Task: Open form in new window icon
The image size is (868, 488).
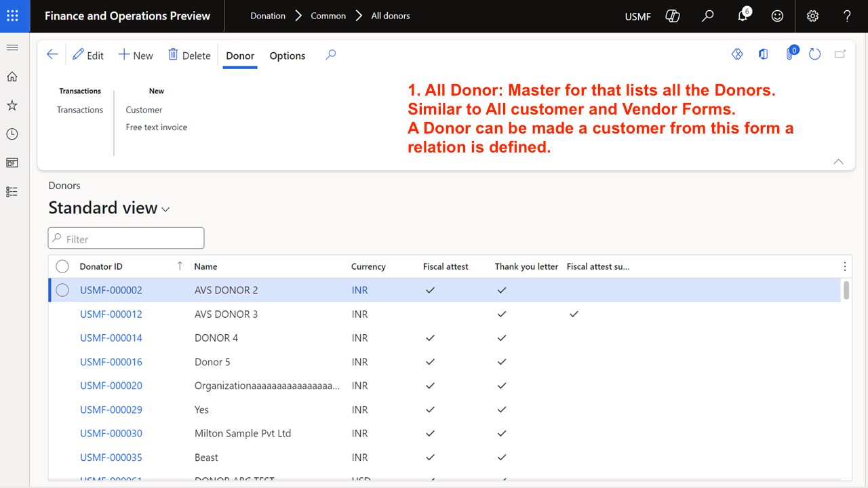Action: 840,54
